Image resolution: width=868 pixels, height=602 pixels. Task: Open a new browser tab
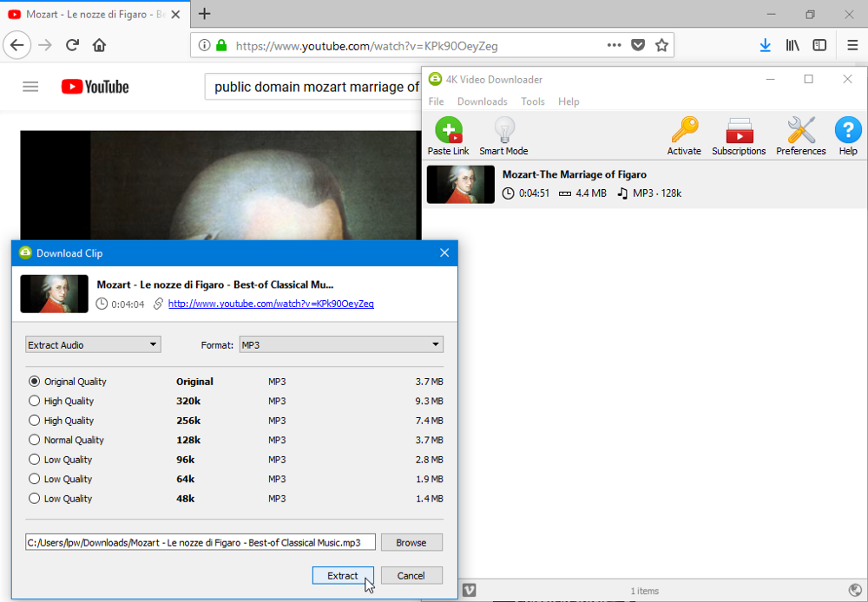click(204, 14)
